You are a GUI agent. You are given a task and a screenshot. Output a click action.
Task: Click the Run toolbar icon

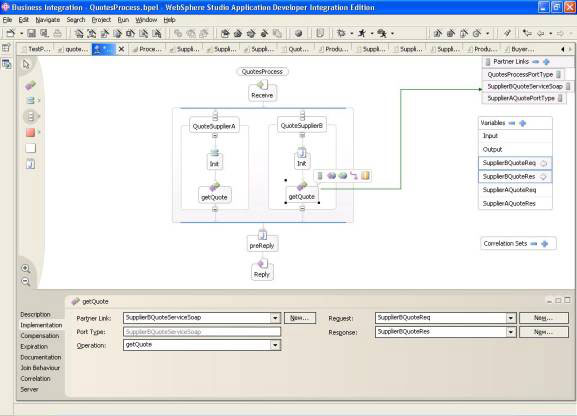(362, 34)
